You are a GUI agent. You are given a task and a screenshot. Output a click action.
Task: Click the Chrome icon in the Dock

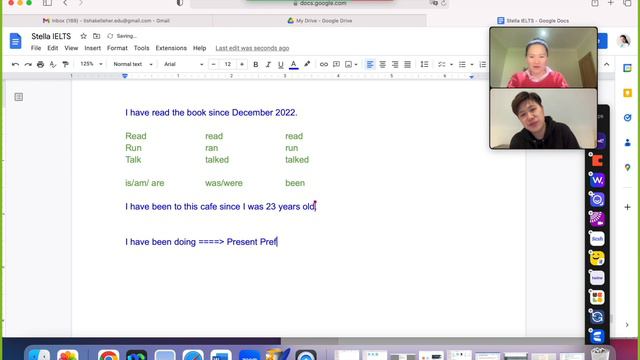[109, 356]
